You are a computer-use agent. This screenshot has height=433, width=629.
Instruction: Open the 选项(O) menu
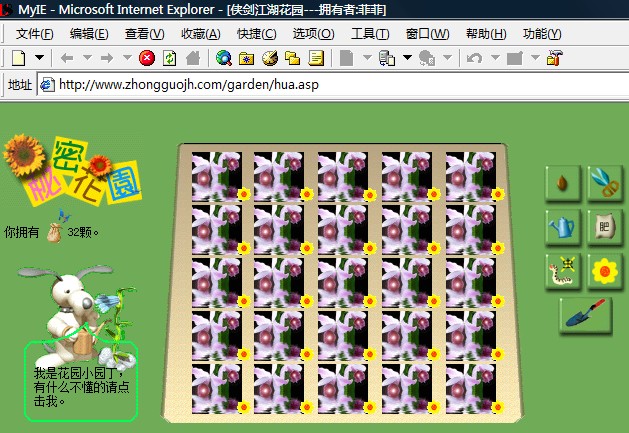click(313, 34)
